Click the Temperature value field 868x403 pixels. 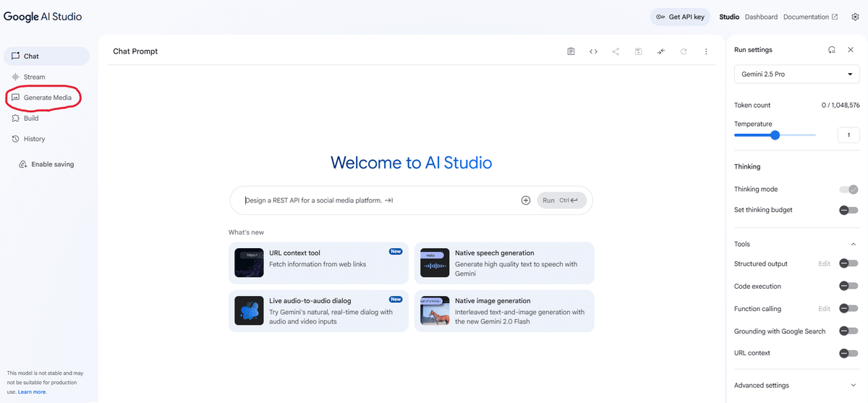[x=848, y=135]
